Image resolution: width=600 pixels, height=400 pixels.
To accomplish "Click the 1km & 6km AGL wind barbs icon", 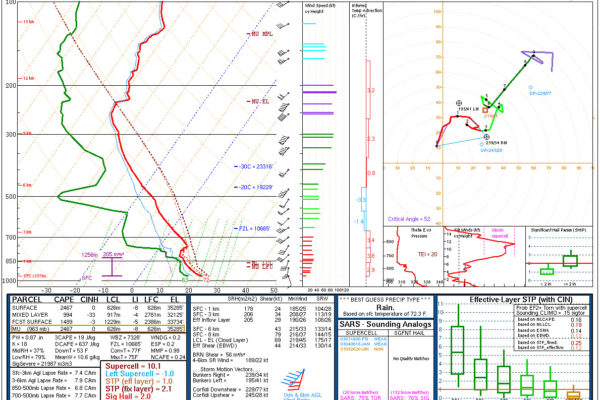I will 294,379.
